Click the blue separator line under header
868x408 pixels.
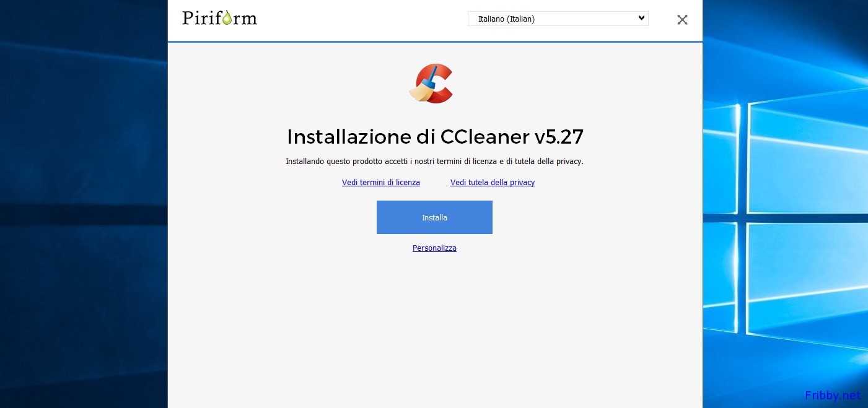point(435,41)
